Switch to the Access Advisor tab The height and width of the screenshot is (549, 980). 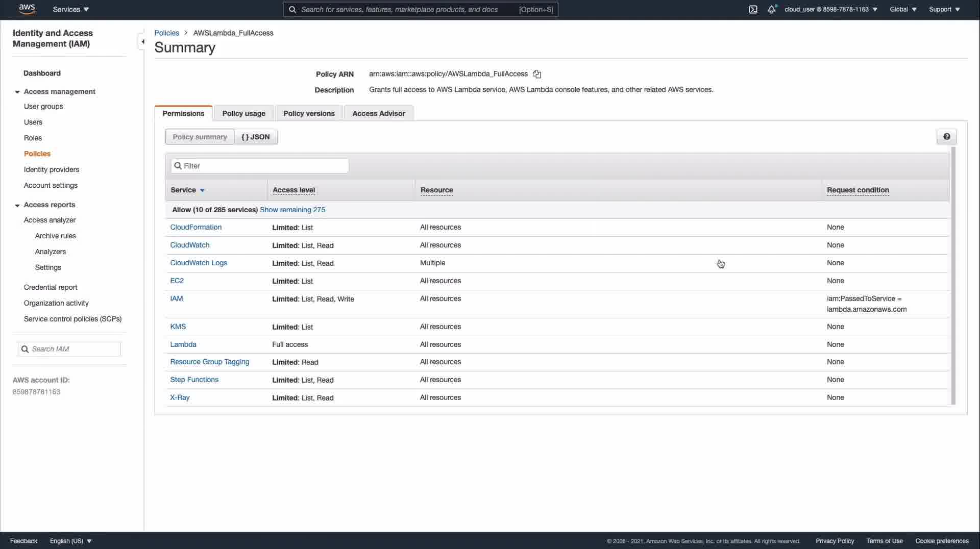[x=379, y=113]
